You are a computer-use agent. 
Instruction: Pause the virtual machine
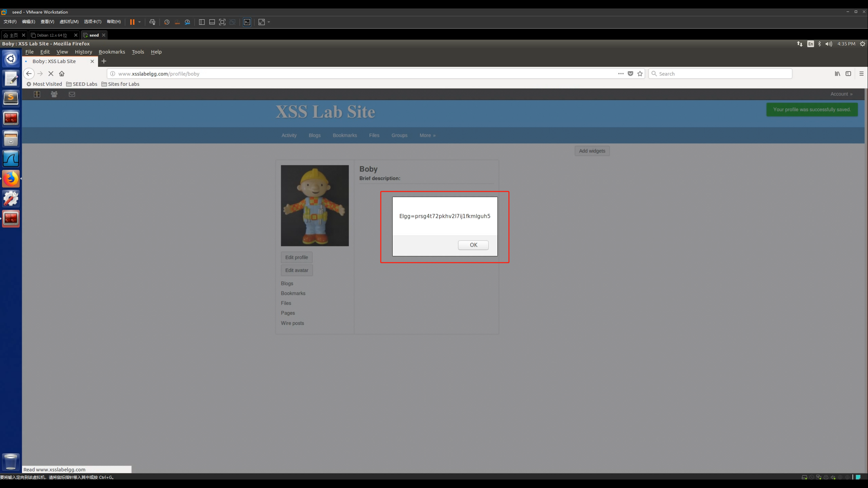tap(132, 22)
